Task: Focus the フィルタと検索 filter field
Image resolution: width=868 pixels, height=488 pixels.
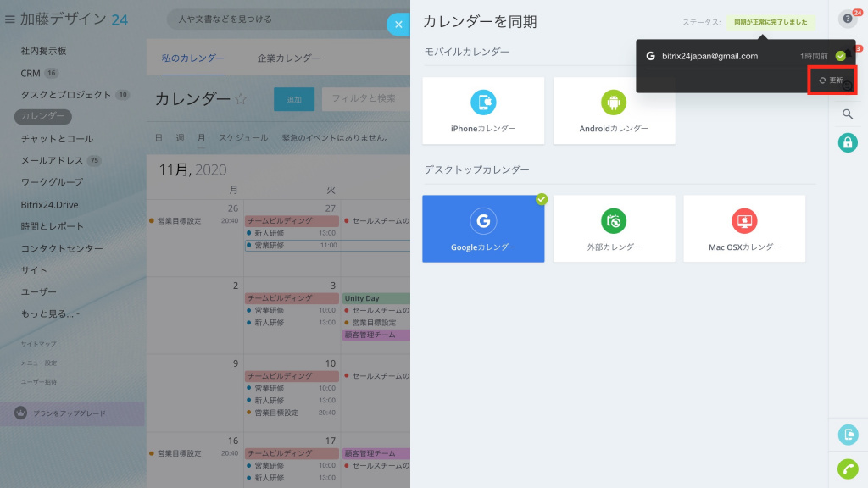Action: coord(366,99)
